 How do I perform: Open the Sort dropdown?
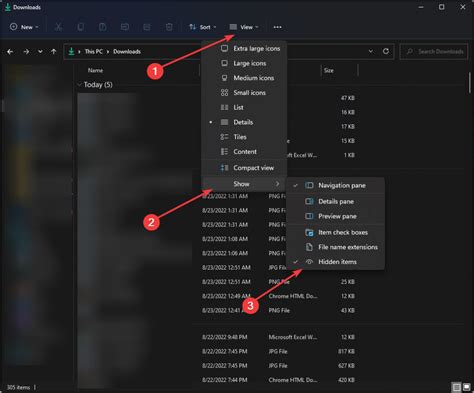(x=203, y=27)
